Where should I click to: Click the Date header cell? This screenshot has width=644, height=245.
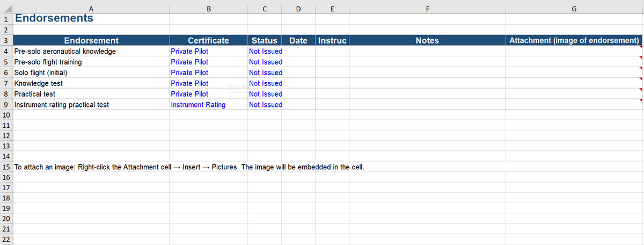(298, 40)
